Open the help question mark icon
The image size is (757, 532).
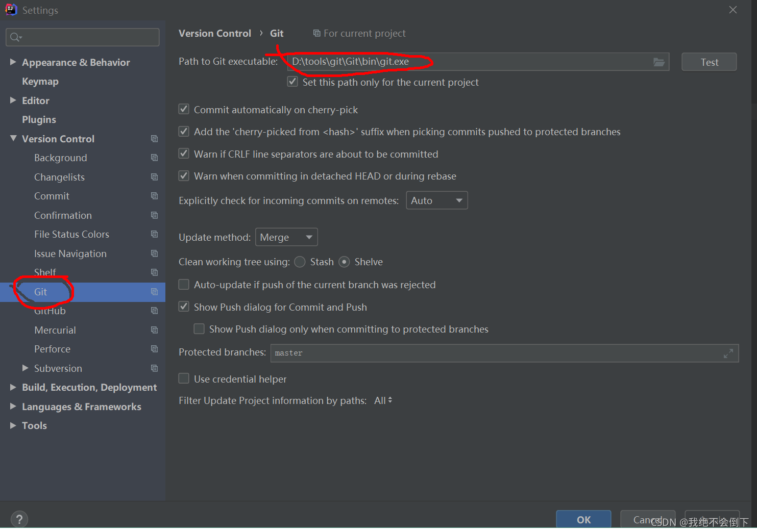[x=19, y=519]
